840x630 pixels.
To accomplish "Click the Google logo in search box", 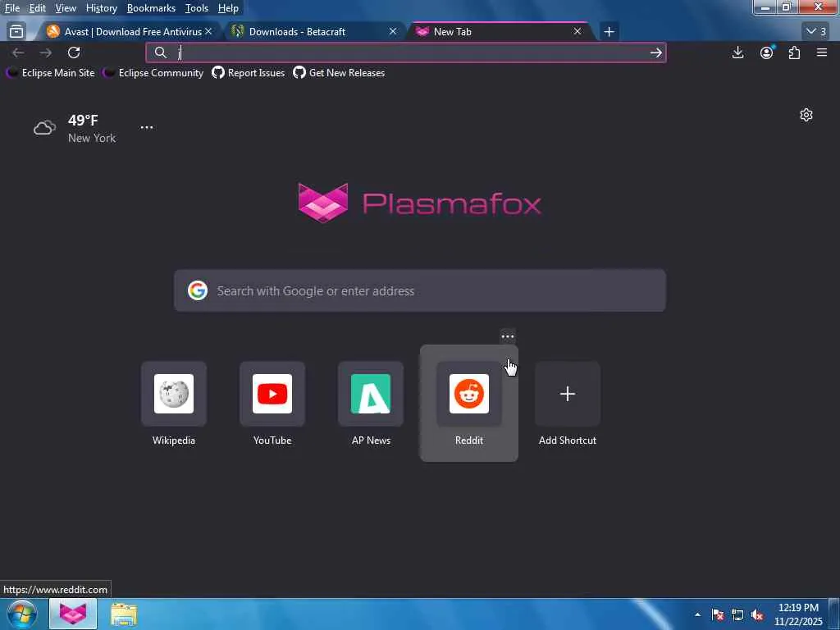I will coord(197,290).
